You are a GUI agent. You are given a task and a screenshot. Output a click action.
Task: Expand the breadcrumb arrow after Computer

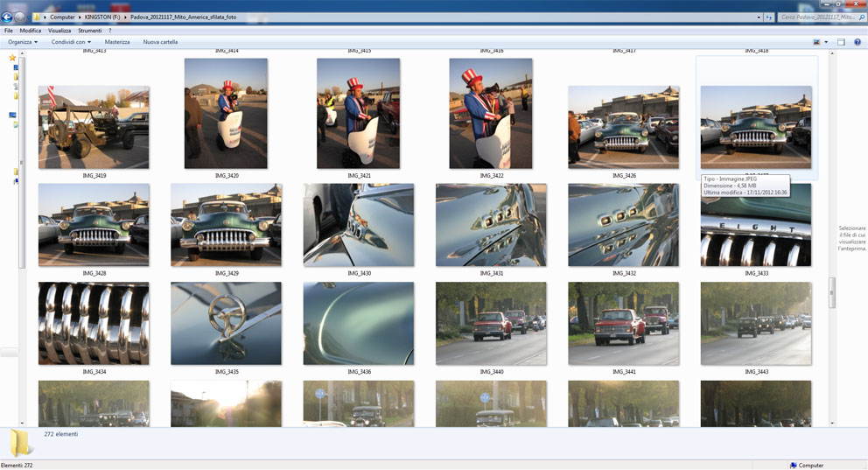(x=79, y=18)
